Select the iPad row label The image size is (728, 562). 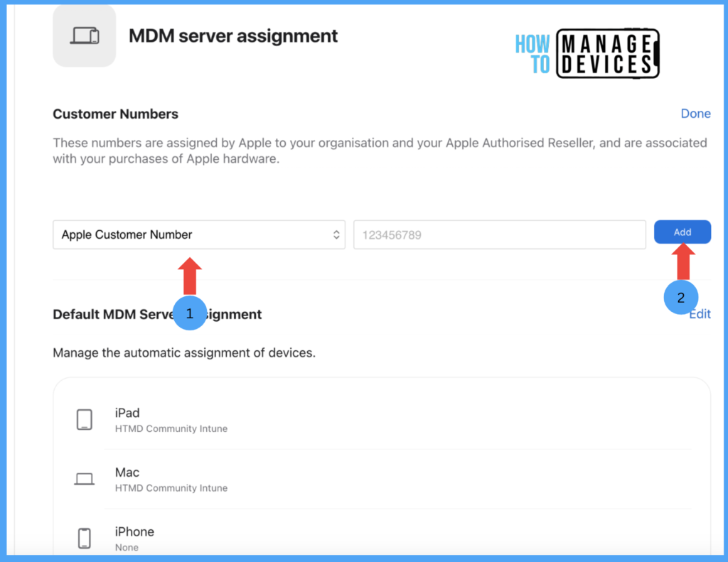pyautogui.click(x=127, y=413)
